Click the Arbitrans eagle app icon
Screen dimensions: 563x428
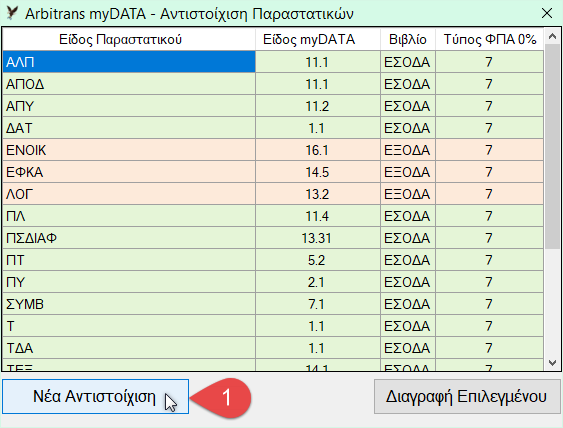coord(12,13)
